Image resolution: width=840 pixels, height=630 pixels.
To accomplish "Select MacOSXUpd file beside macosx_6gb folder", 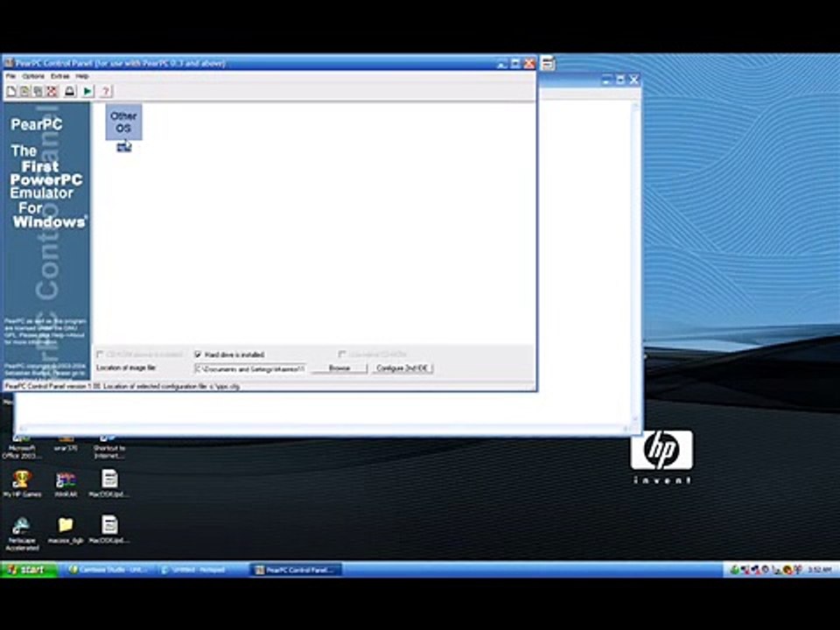I will tap(109, 530).
